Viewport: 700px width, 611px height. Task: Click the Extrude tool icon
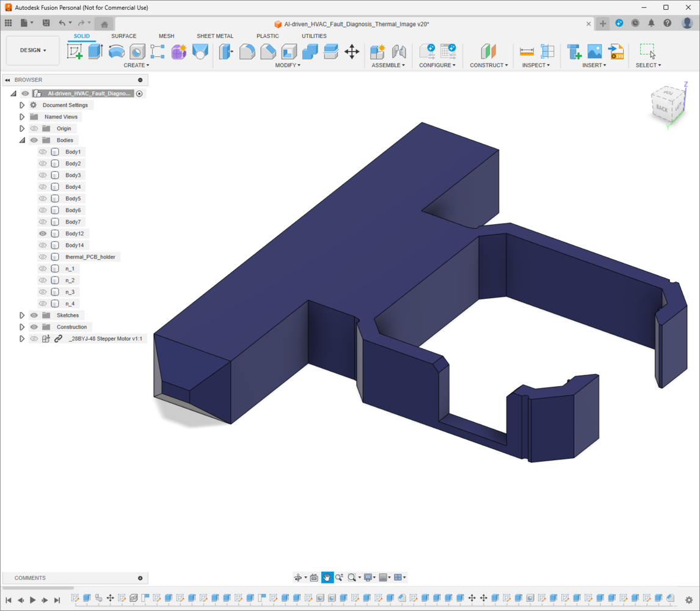pyautogui.click(x=95, y=52)
